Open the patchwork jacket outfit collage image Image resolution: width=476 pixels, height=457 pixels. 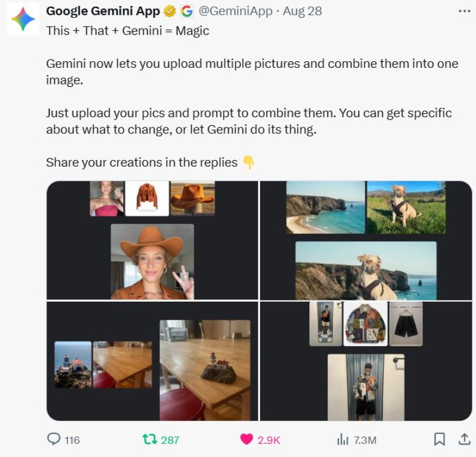(366, 361)
